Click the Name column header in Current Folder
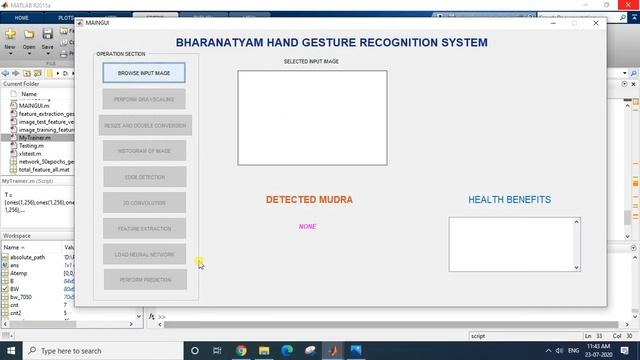The image size is (640, 360). click(29, 94)
